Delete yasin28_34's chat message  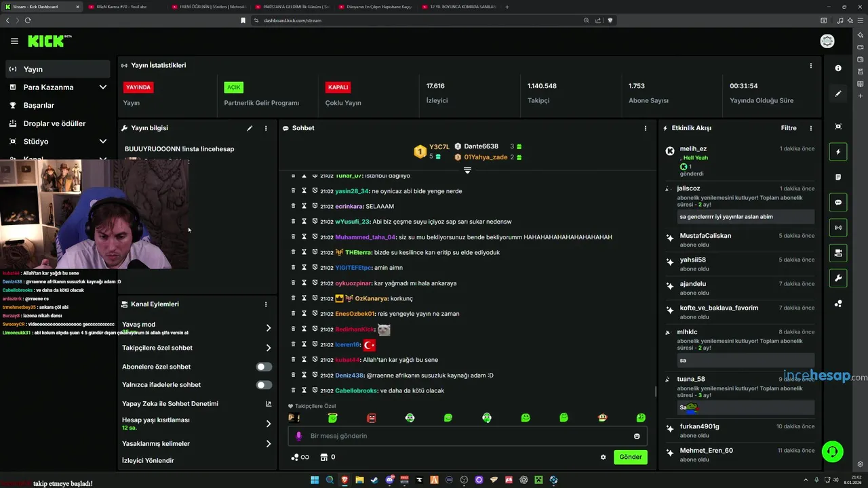[x=293, y=191]
